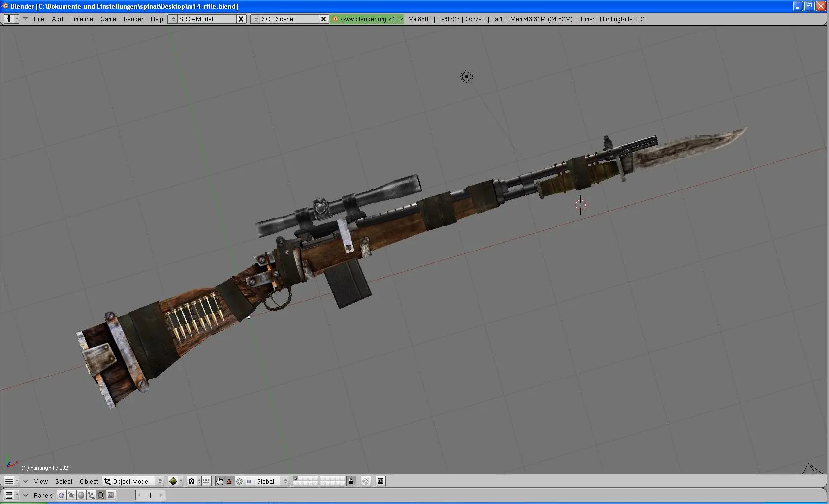
Task: Toggle snap during transform magnet
Action: click(366, 481)
